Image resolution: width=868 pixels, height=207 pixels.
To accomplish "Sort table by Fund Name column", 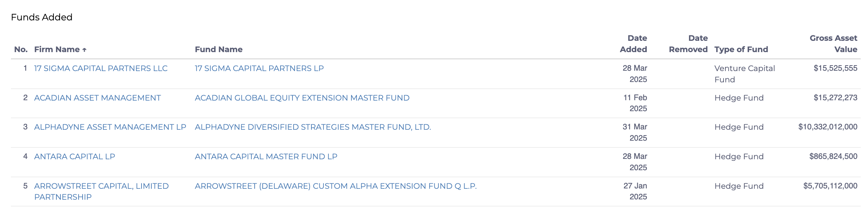I will click(219, 50).
